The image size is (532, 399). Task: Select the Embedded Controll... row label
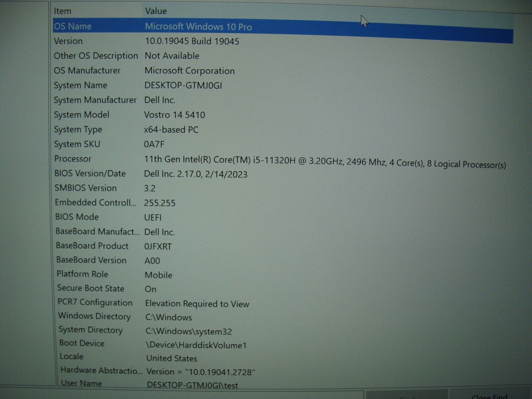click(95, 202)
